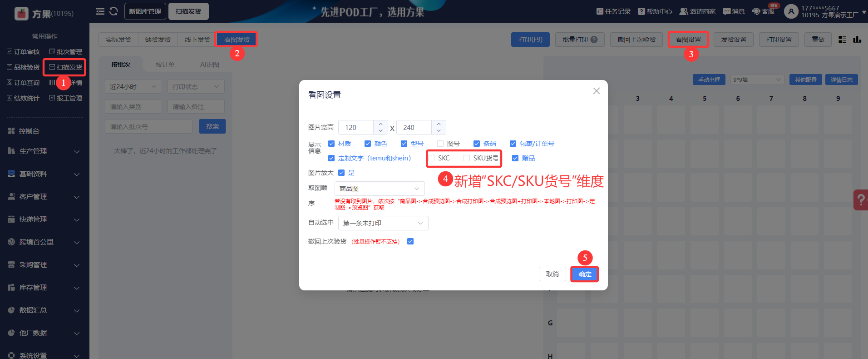Toggle 图片放大 是 checkbox
The image size is (868, 359).
click(341, 173)
